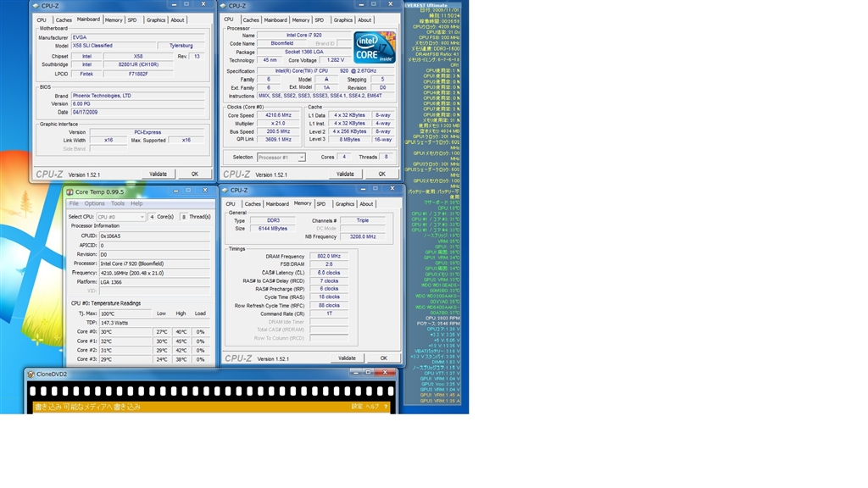
Task: Click the Intel Core i7 logo in CPU-Z
Action: [375, 47]
